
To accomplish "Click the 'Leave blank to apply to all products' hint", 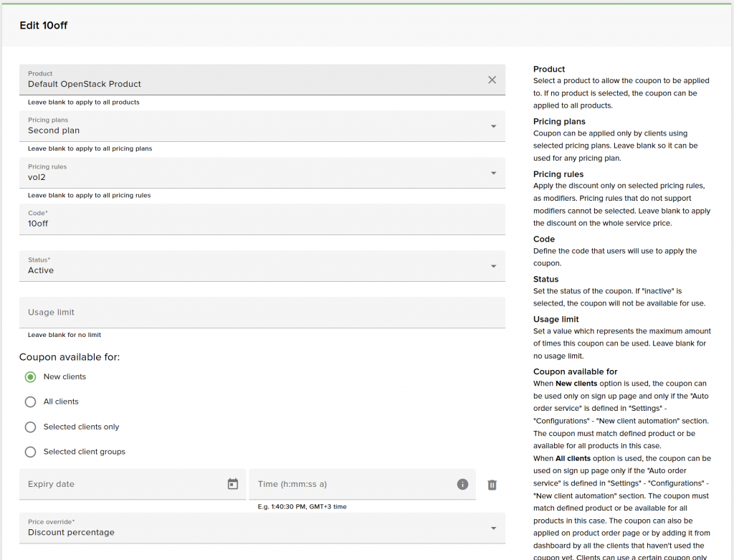I will coord(83,102).
